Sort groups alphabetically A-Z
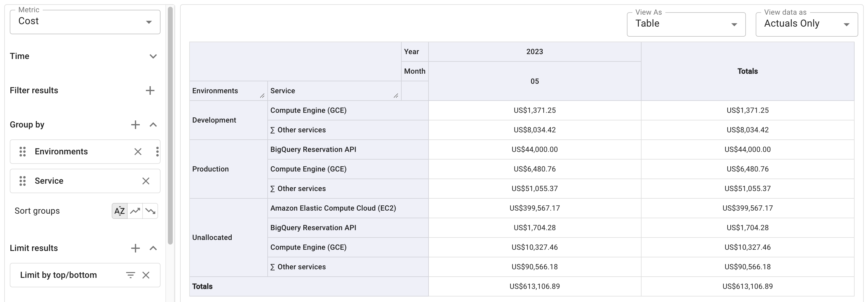 (x=120, y=211)
